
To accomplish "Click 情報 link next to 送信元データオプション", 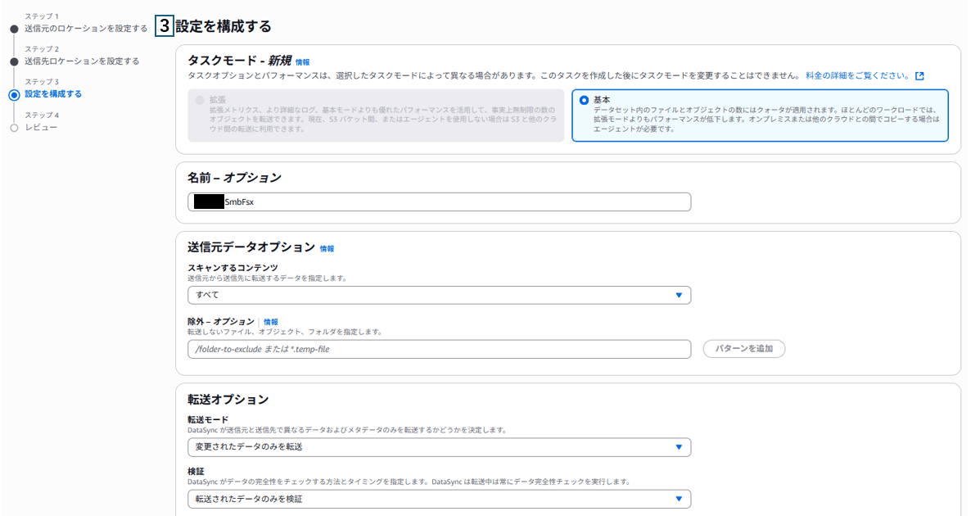I will (327, 248).
